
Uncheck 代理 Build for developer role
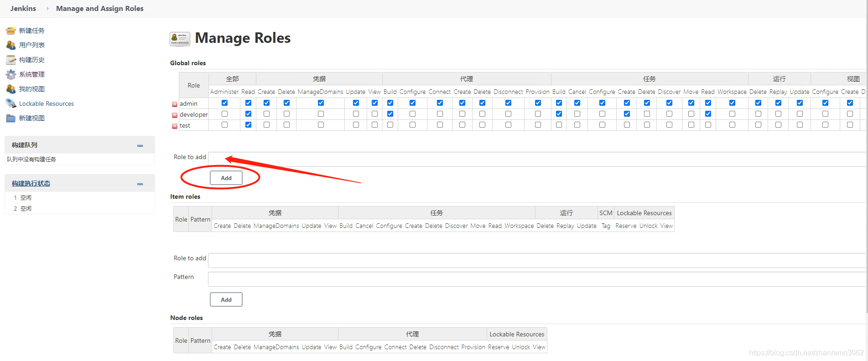(x=390, y=114)
